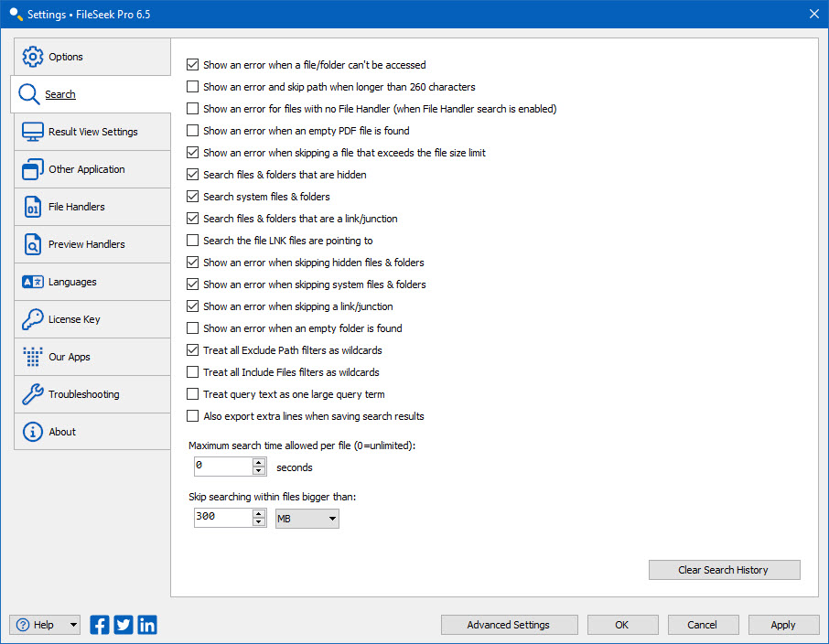Open the About tab
The height and width of the screenshot is (644, 829).
click(x=92, y=432)
